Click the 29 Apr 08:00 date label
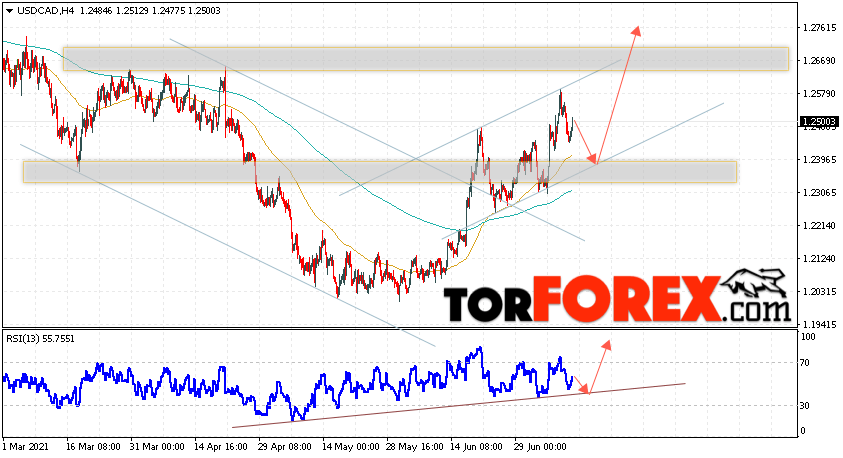Screen dimensions: 843x458 point(285,447)
